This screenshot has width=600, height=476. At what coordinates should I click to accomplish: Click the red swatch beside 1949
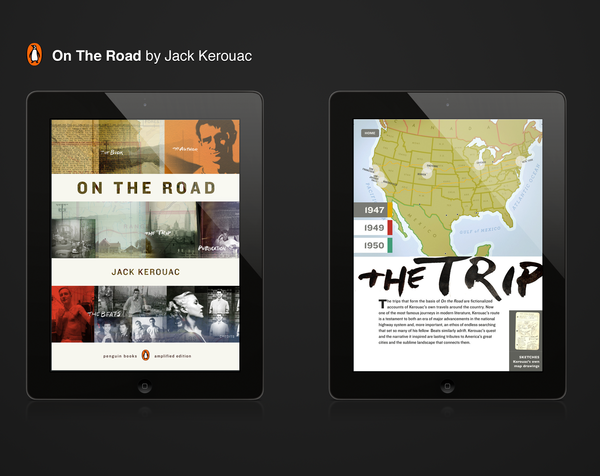pyautogui.click(x=392, y=227)
